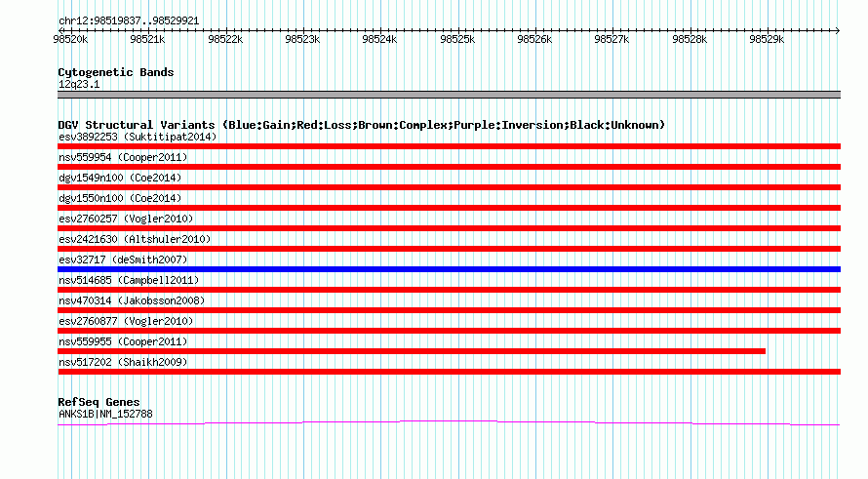Click the esv2760257 (Vogler2010) label

pos(126,219)
